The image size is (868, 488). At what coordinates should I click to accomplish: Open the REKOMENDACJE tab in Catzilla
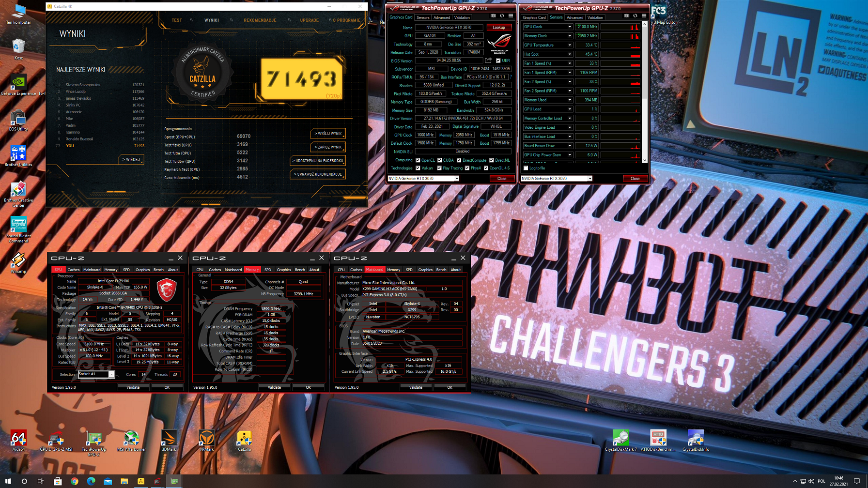[x=260, y=20]
